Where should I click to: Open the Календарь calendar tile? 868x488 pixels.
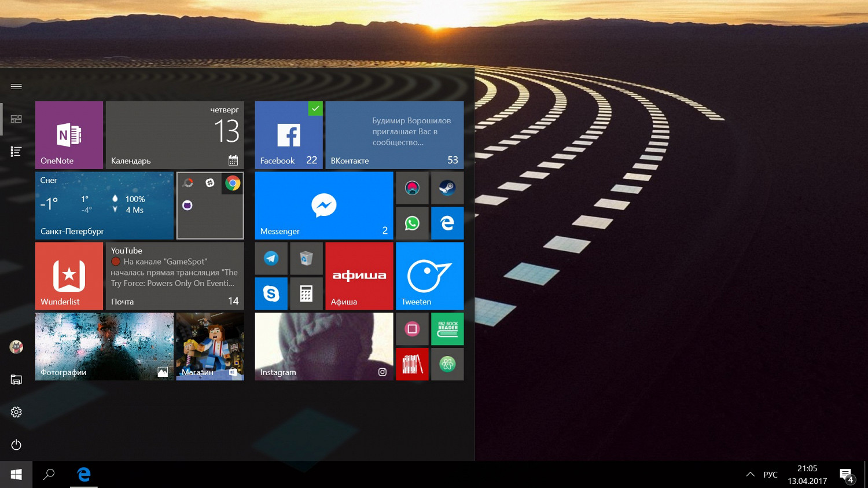coord(175,135)
